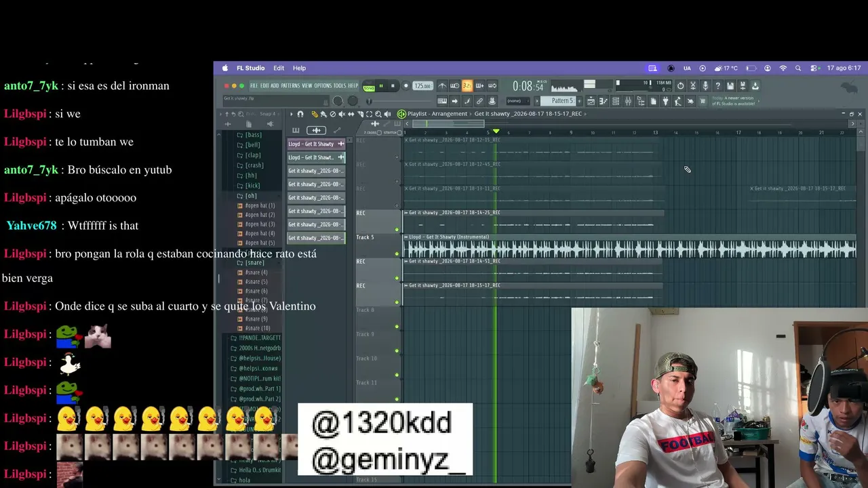Open the Apple menu
Viewport: 868px width, 488px height.
(x=225, y=68)
